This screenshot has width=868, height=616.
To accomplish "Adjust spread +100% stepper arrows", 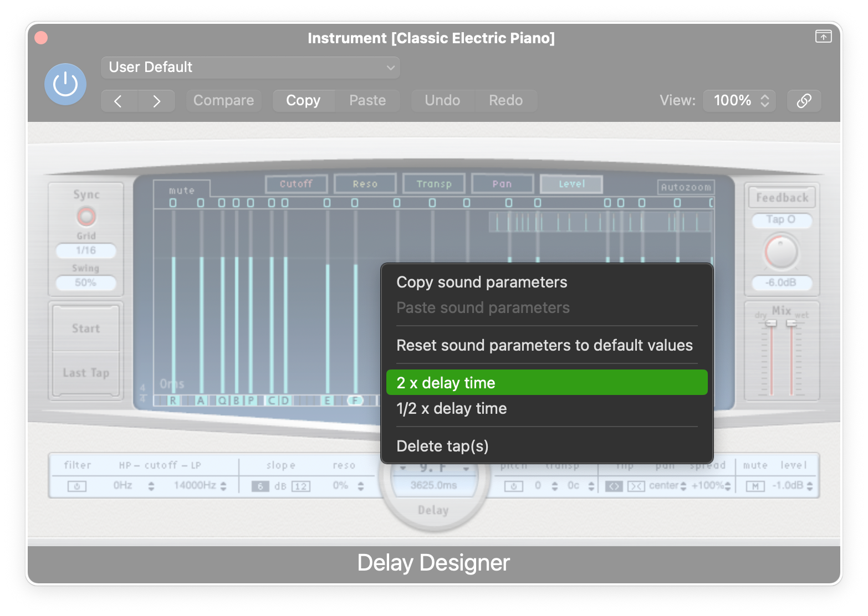I will [728, 486].
